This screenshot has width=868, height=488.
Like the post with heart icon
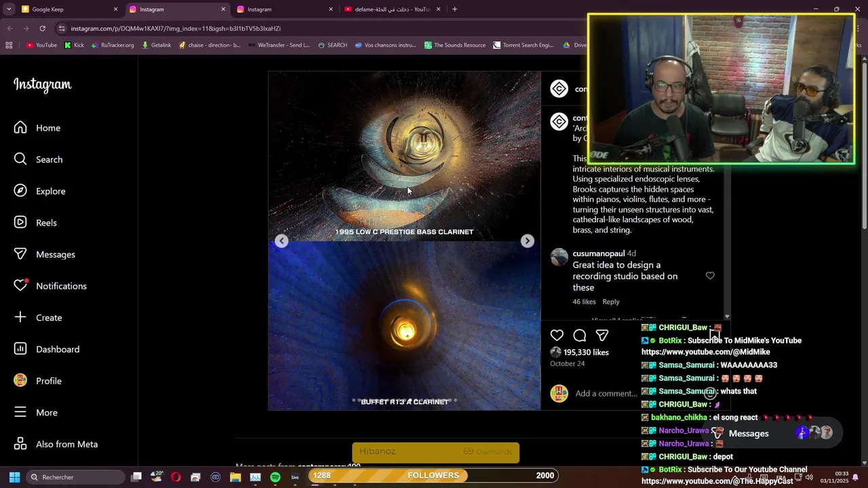[x=557, y=335]
